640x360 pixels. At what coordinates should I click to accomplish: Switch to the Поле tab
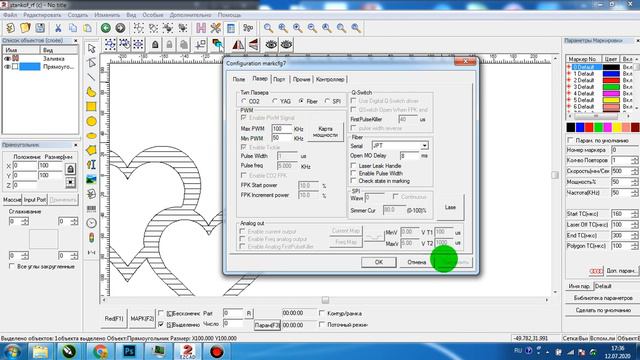pos(239,80)
